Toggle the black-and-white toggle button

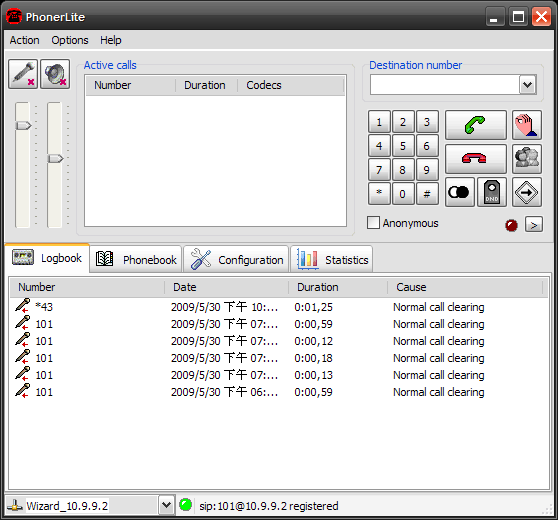tap(459, 192)
